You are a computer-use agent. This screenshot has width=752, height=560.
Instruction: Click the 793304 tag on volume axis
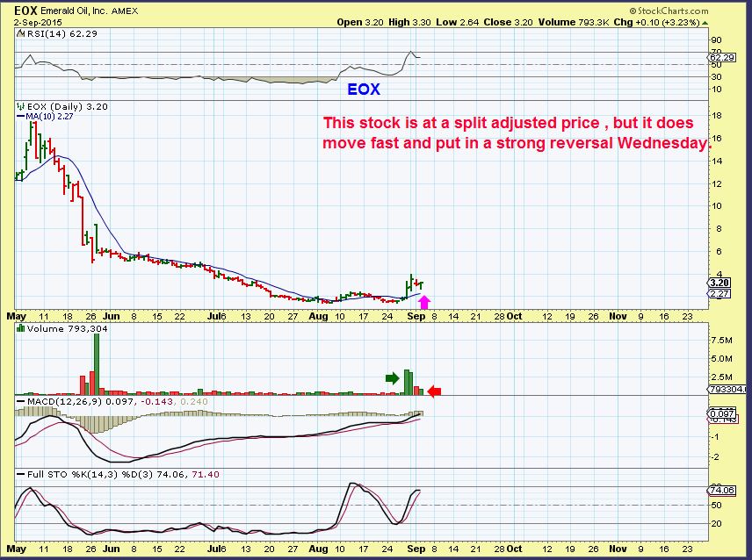727,390
